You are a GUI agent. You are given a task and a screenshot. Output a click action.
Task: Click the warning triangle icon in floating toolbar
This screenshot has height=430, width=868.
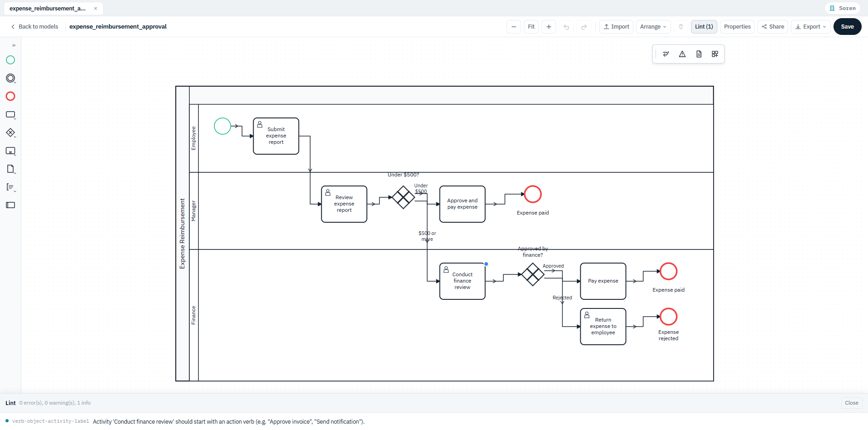(x=682, y=54)
